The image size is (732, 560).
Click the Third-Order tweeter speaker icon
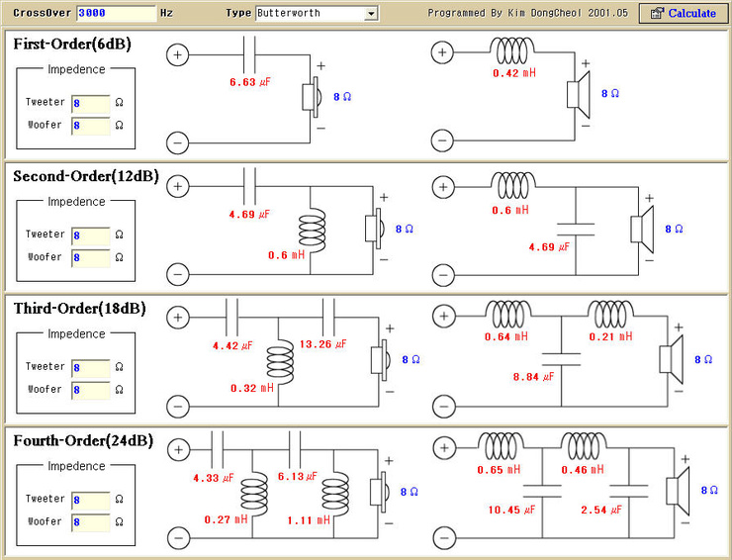click(x=381, y=359)
